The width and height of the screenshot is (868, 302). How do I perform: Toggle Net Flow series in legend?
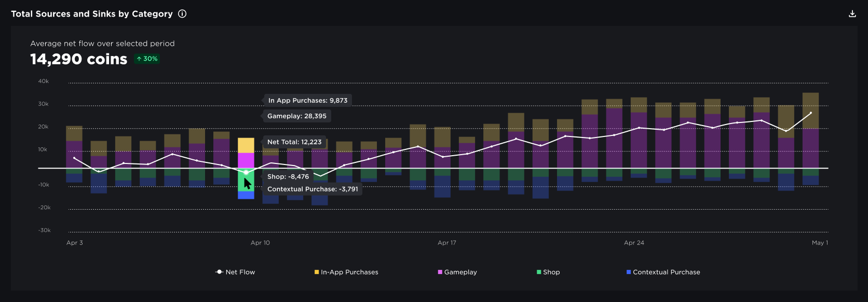pos(235,272)
